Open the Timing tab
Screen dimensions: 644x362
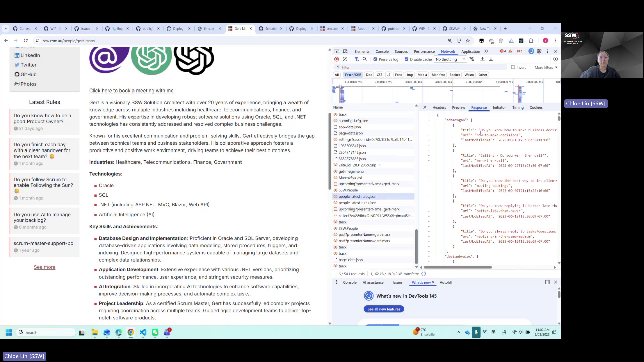(x=518, y=107)
